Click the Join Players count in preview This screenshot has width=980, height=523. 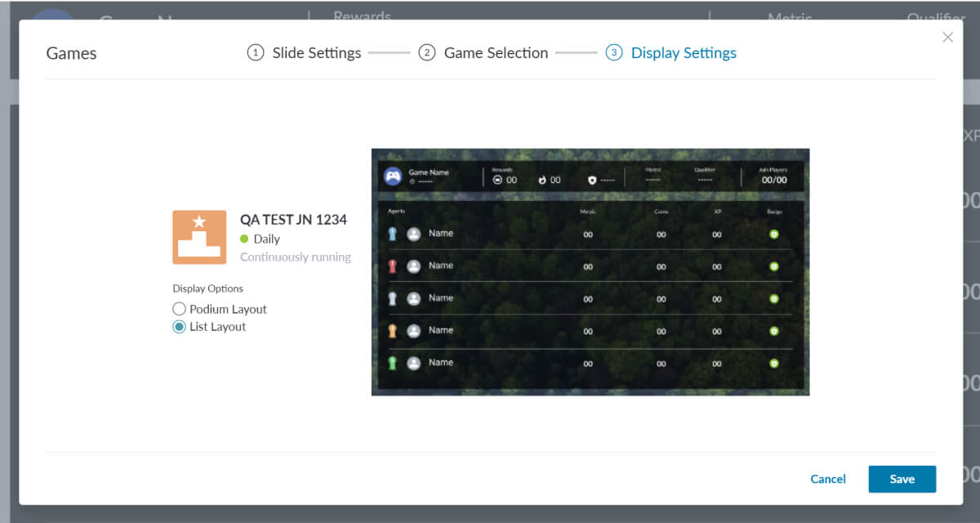pos(774,180)
